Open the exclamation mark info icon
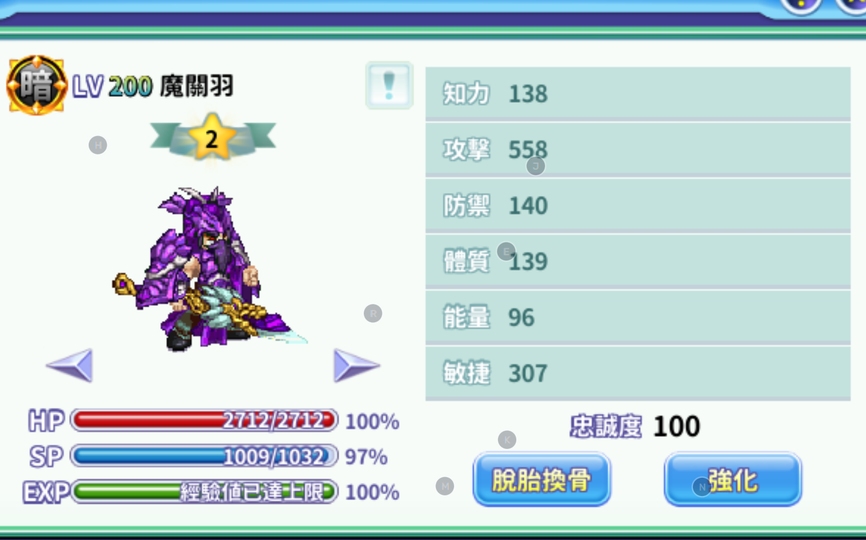 click(389, 85)
